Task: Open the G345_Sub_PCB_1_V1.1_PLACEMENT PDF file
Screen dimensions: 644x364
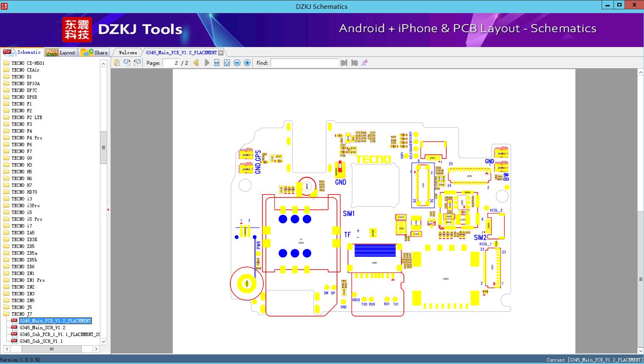Action: [60, 334]
